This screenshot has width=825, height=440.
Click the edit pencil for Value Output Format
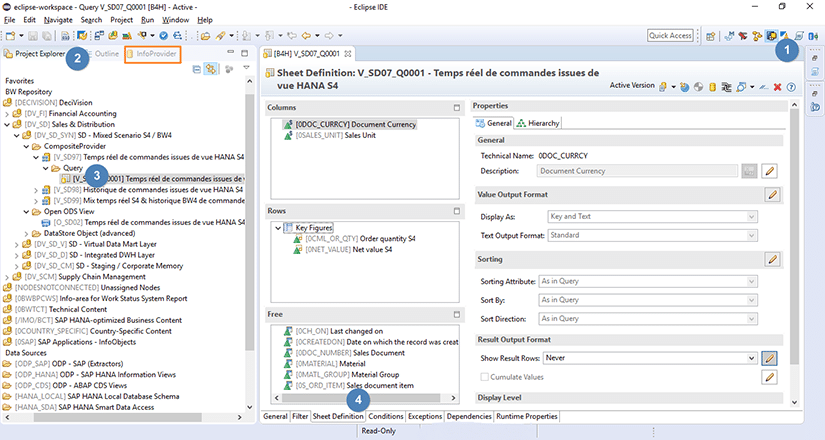pos(771,195)
